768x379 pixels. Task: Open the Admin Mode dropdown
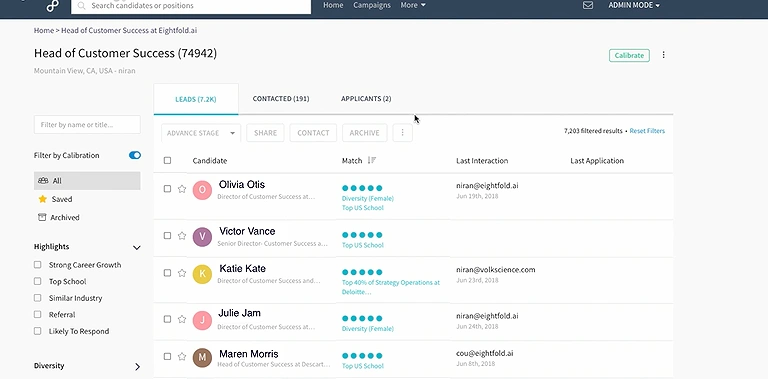coord(634,5)
